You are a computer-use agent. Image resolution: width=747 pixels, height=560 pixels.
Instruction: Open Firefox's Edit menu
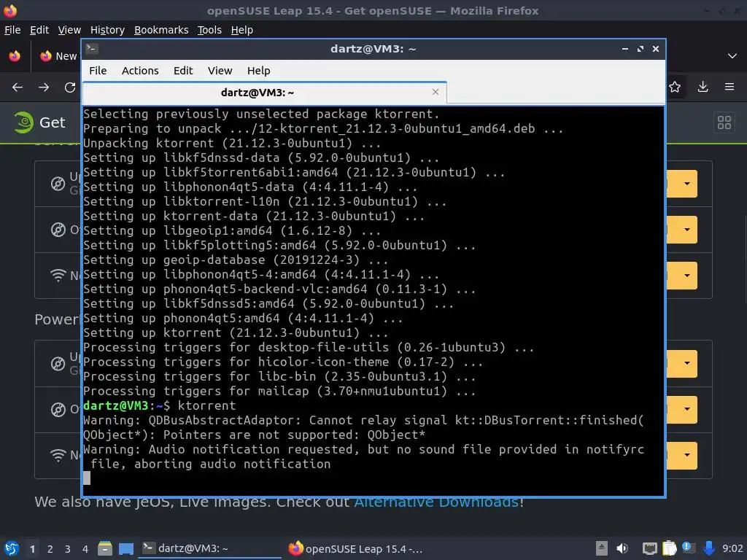pos(39,30)
